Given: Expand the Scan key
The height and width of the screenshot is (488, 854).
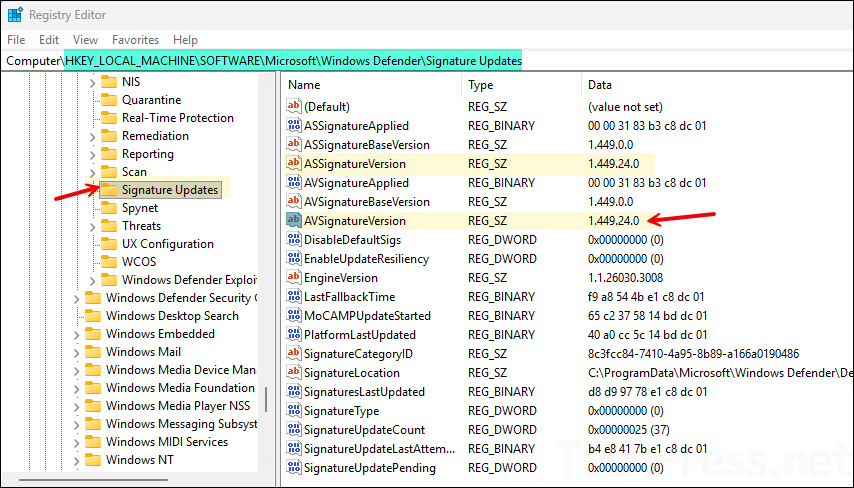Looking at the screenshot, I should [x=92, y=172].
